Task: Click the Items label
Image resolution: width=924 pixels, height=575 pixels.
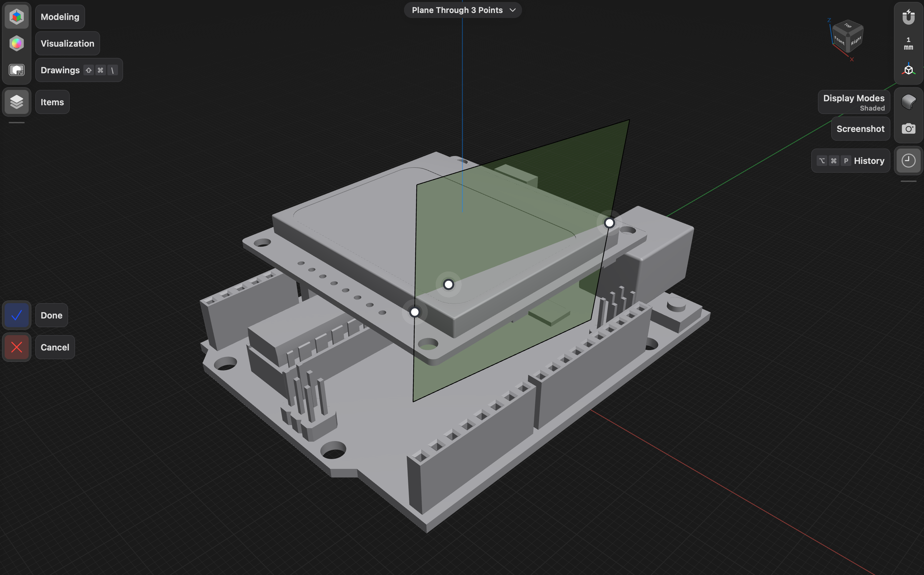Action: pos(52,102)
